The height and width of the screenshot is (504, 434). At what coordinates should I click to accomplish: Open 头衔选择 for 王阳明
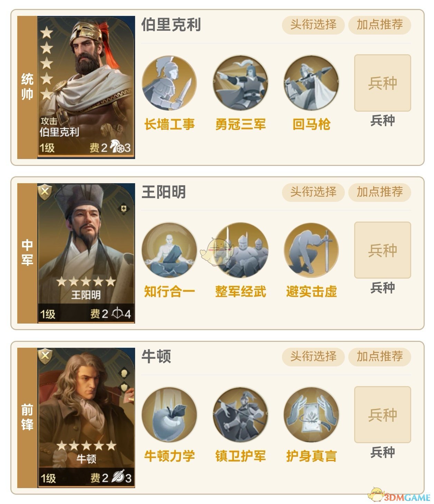313,192
